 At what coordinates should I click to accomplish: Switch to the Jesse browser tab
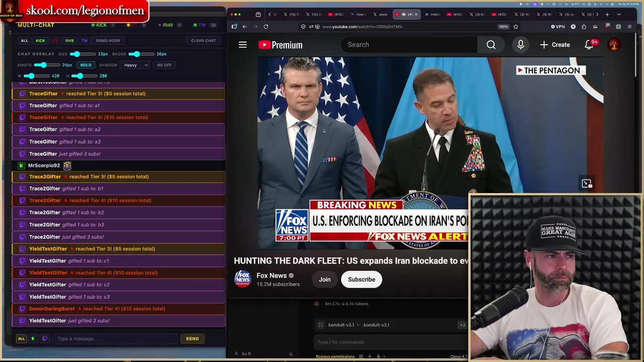click(x=380, y=15)
